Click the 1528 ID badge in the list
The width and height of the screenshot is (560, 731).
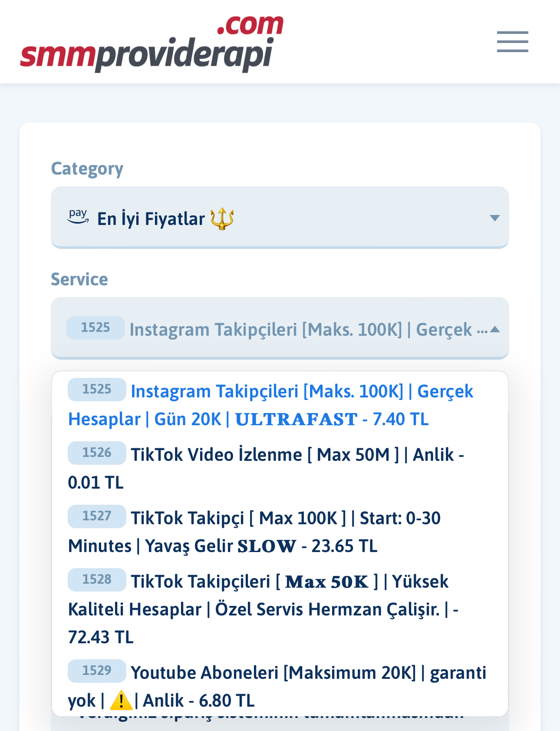point(97,579)
